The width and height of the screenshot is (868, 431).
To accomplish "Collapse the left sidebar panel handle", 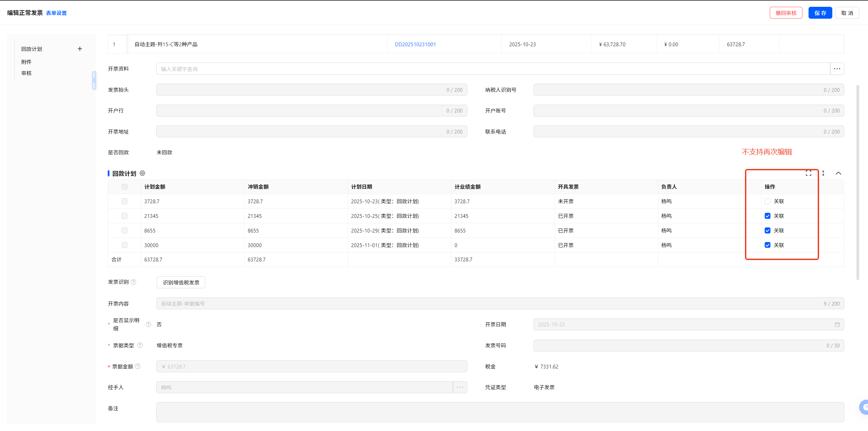I will [x=94, y=81].
